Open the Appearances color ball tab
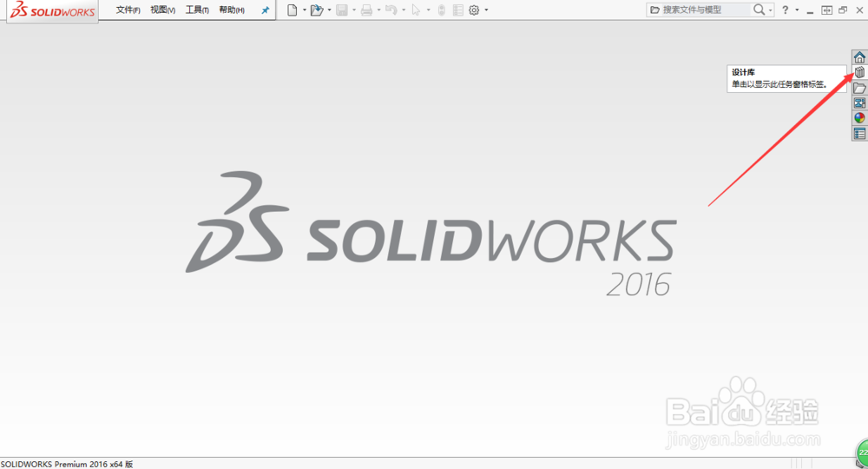 (859, 118)
